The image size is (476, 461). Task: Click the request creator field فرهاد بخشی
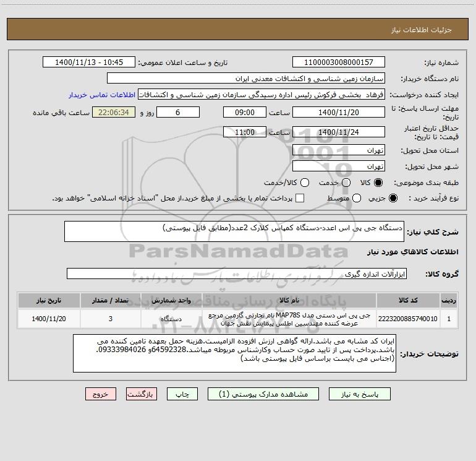[261, 95]
